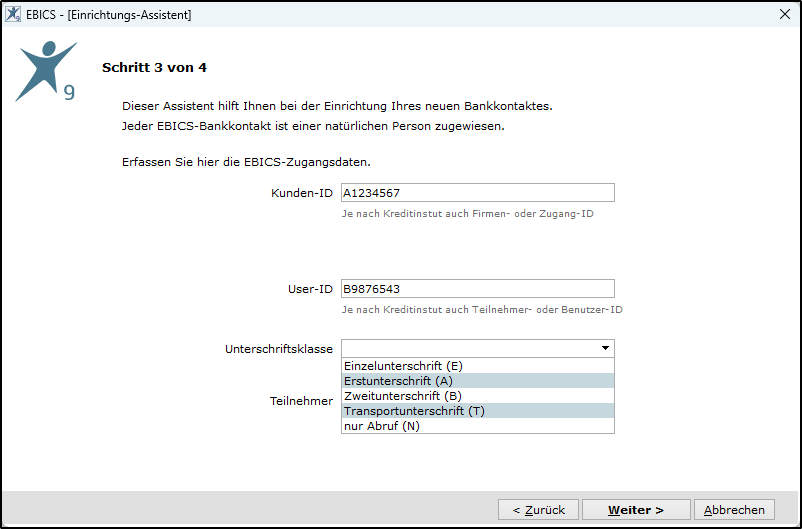
Task: Select Zweitunterschrift (B) option
Action: point(478,395)
